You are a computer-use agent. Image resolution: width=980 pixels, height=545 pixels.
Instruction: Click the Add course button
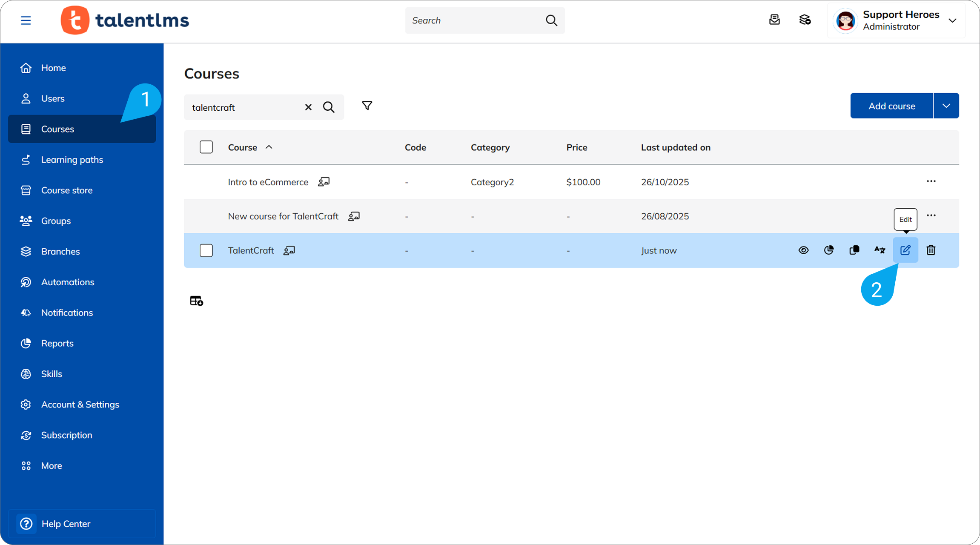891,106
